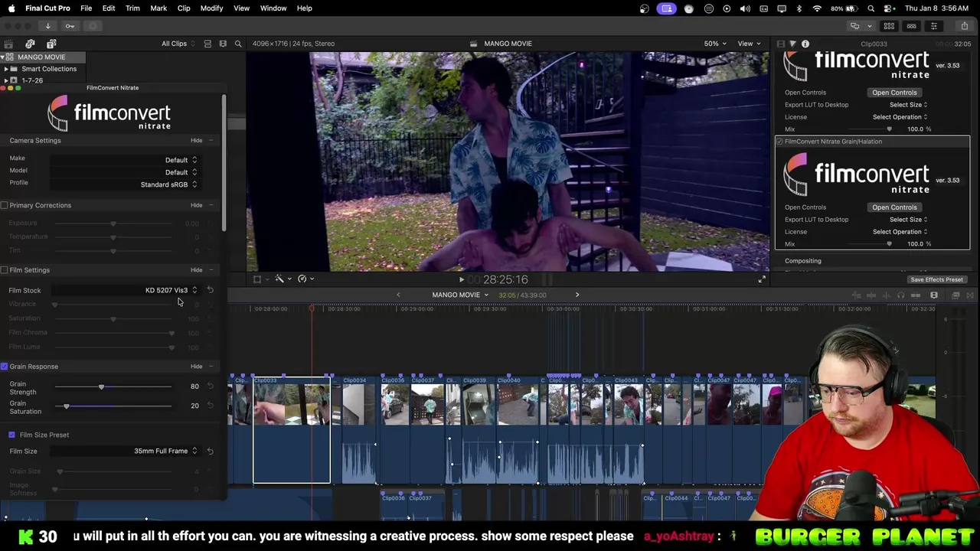
Task: Open the Mark menu
Action: (158, 8)
